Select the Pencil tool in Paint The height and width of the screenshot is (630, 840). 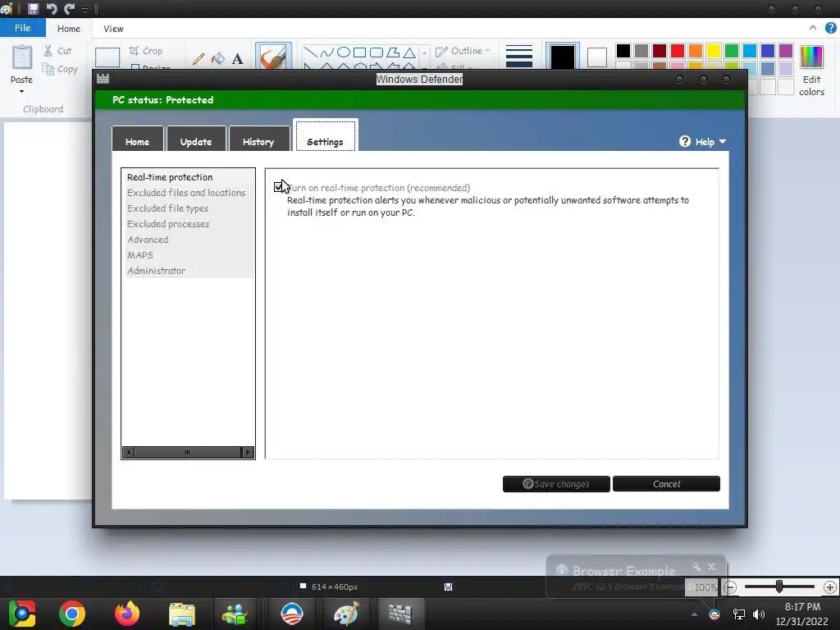click(199, 58)
